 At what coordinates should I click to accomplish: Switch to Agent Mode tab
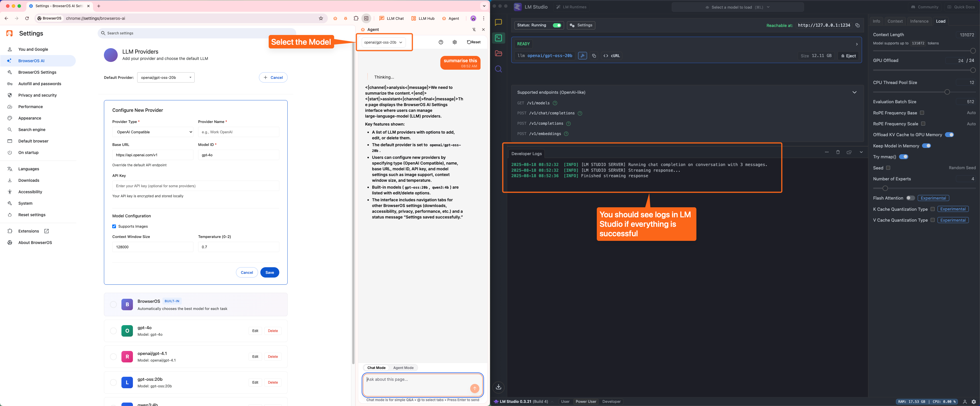[403, 368]
